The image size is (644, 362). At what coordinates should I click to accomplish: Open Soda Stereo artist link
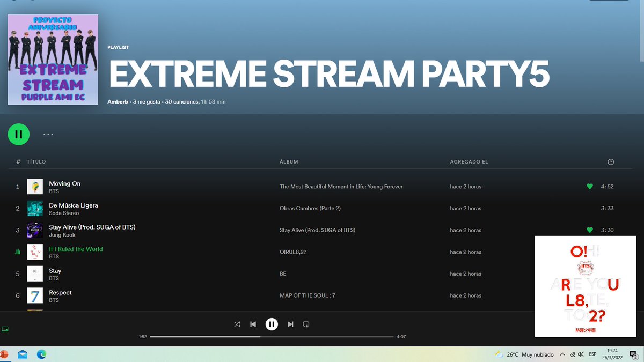coord(64,213)
